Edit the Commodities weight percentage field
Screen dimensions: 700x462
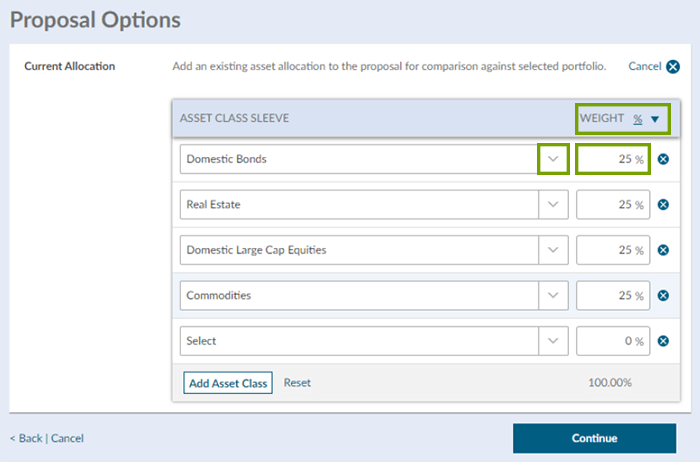pos(613,296)
